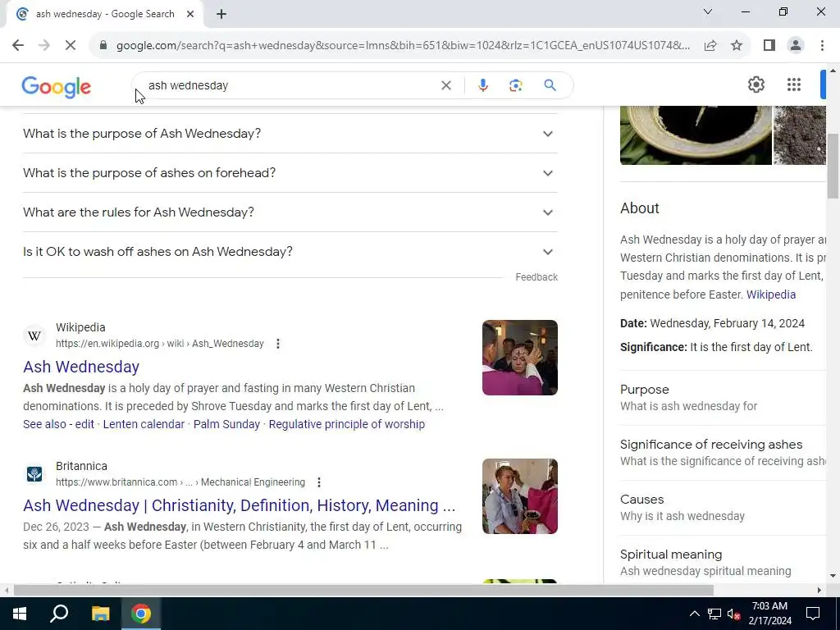Viewport: 840px width, 630px height.
Task: Click the forward navigation arrow
Action: (44, 46)
